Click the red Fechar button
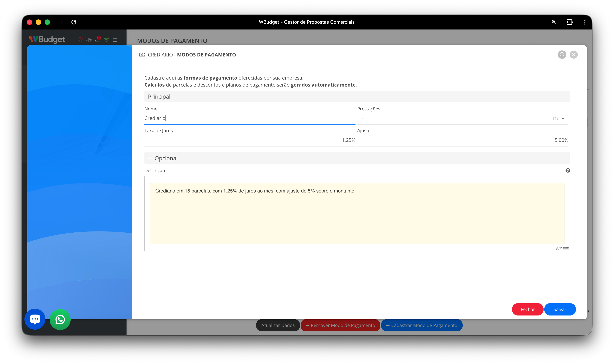 (x=527, y=309)
